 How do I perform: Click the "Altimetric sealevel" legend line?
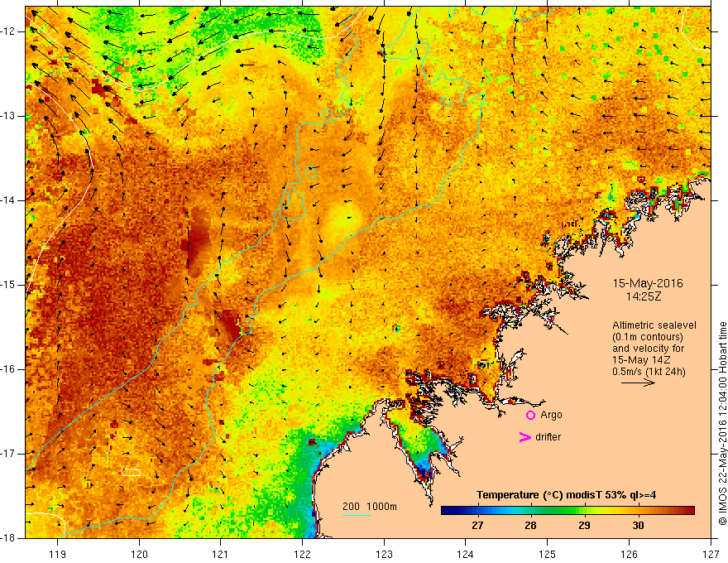tap(654, 325)
